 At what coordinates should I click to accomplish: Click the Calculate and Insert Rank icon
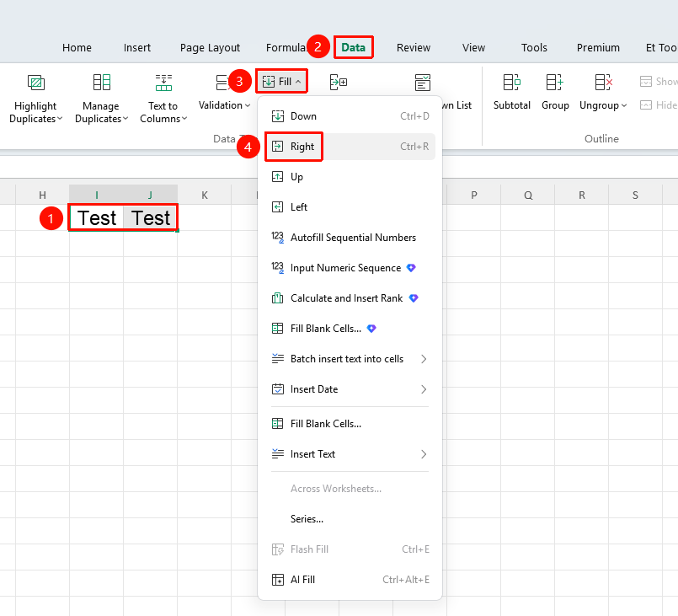point(278,298)
